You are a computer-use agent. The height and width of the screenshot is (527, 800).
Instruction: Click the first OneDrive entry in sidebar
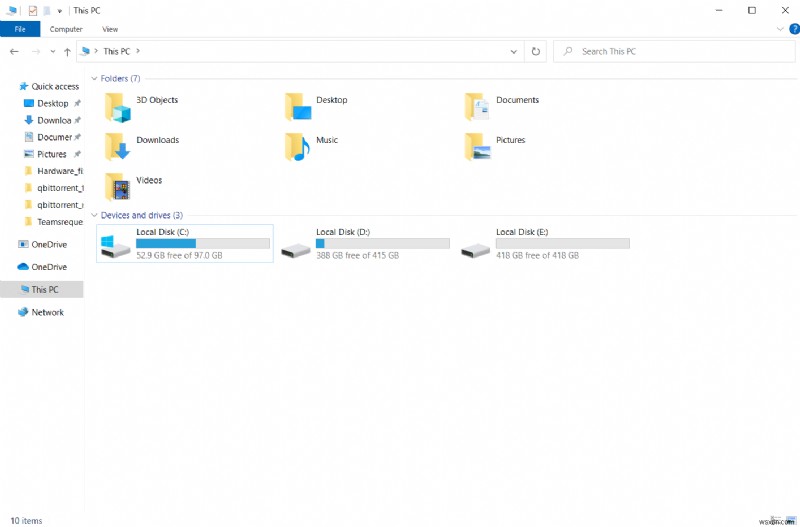42,244
